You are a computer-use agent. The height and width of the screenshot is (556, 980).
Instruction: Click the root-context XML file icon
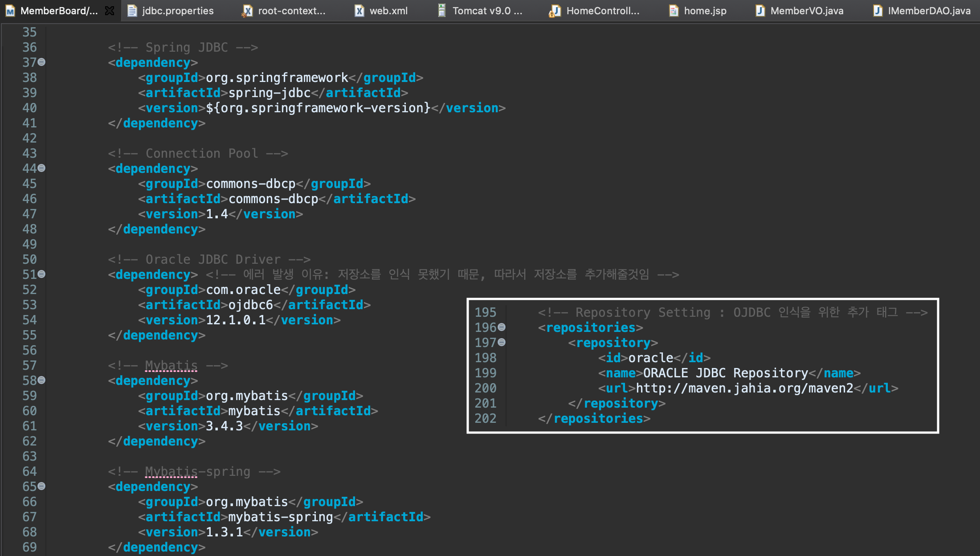[247, 11]
